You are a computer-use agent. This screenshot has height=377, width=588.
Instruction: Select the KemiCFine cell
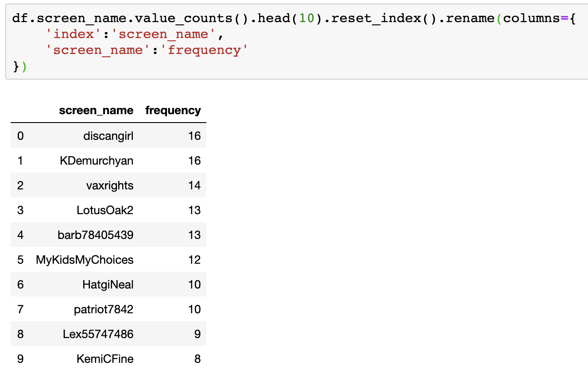point(104,359)
